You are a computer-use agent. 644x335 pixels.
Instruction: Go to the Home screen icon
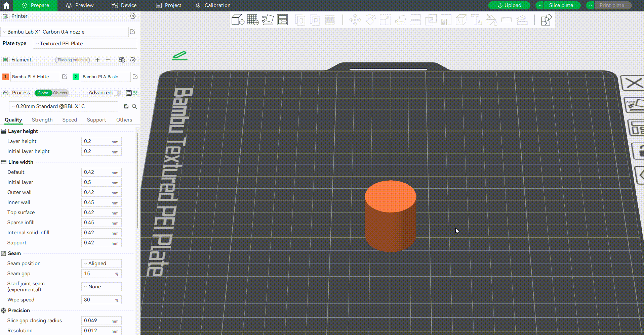pos(6,5)
